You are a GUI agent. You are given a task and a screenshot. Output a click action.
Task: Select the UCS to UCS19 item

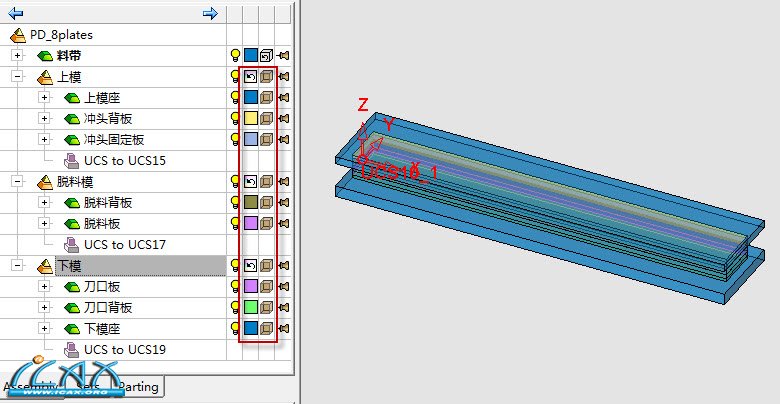(125, 350)
